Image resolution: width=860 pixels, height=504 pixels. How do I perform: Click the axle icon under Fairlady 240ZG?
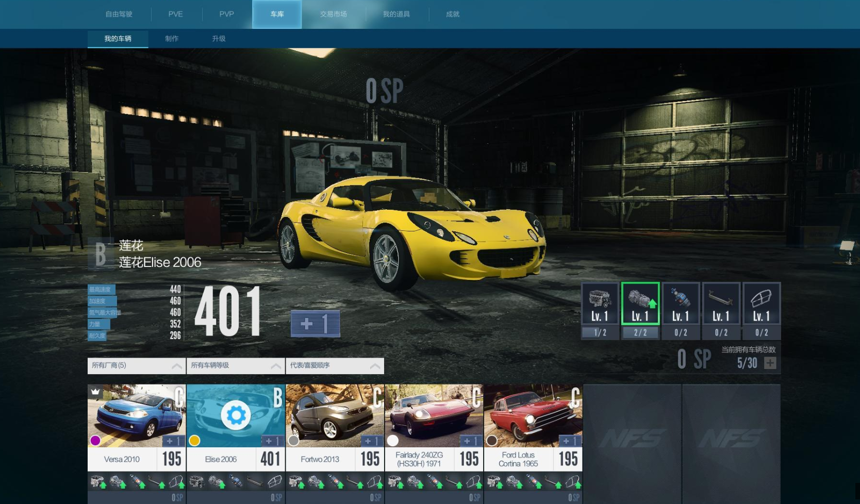[454, 482]
